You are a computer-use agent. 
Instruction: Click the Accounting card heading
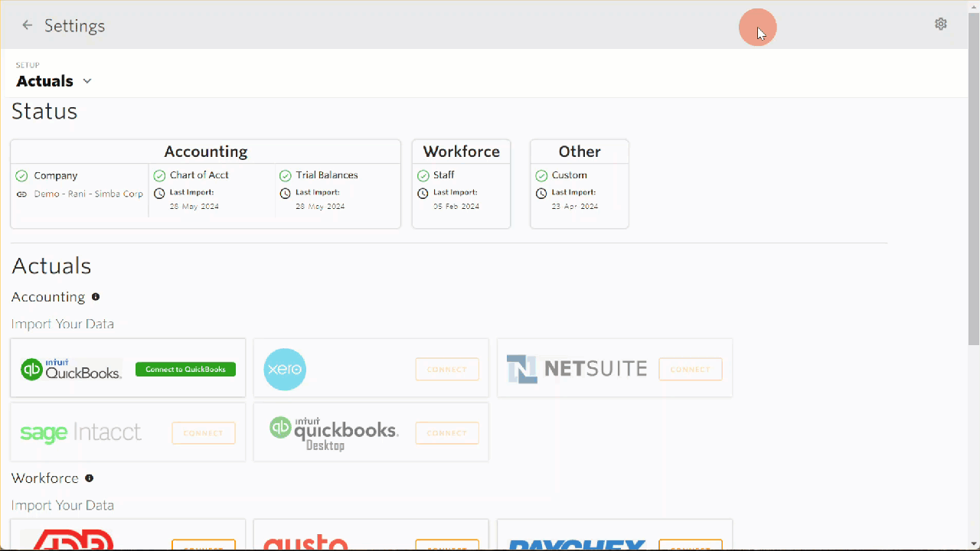(x=206, y=152)
